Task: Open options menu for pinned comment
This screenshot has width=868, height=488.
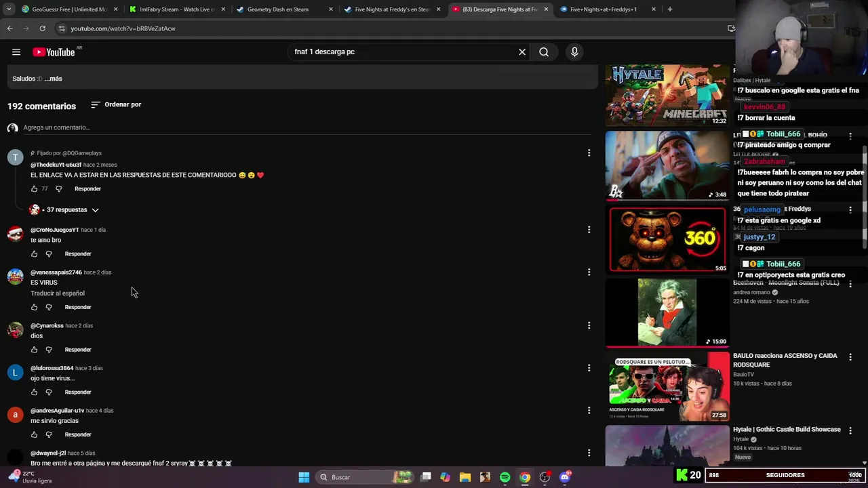Action: coord(589,153)
